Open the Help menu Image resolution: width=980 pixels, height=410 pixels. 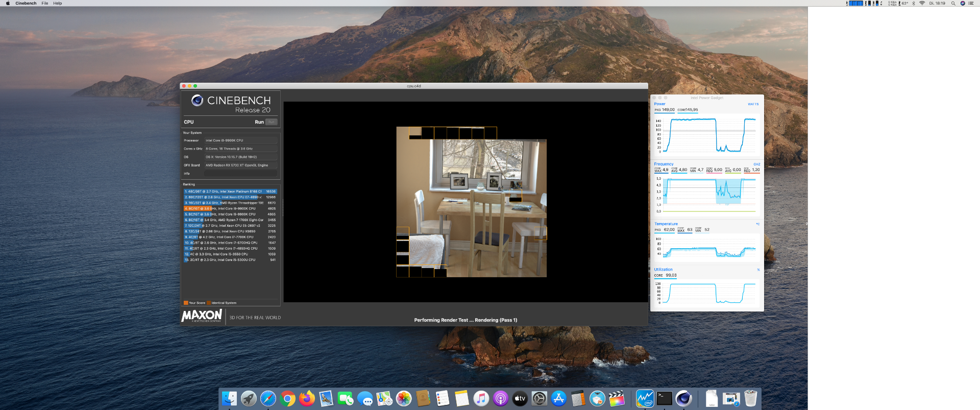[58, 3]
